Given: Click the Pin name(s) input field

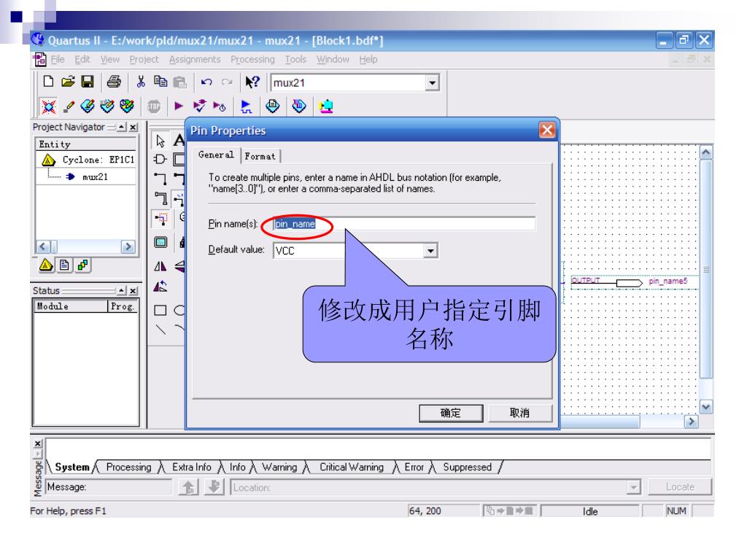Looking at the screenshot, I should tap(404, 223).
